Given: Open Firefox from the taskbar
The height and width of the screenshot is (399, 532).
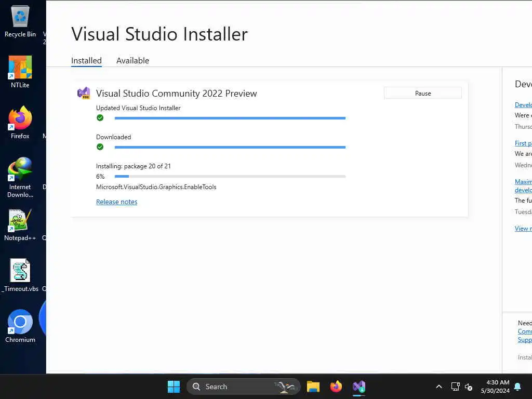Looking at the screenshot, I should [x=336, y=387].
